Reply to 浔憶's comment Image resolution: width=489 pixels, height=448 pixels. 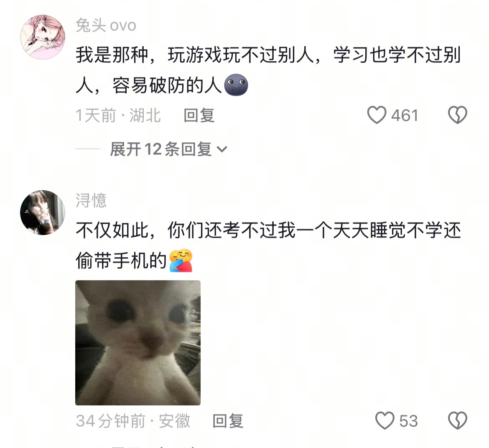coord(228,421)
